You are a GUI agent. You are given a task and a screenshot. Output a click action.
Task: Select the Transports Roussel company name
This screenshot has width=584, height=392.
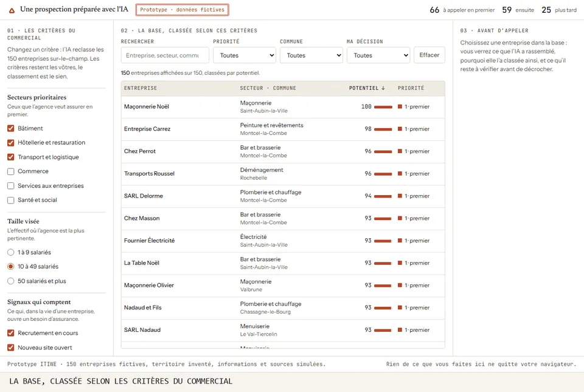coord(149,174)
